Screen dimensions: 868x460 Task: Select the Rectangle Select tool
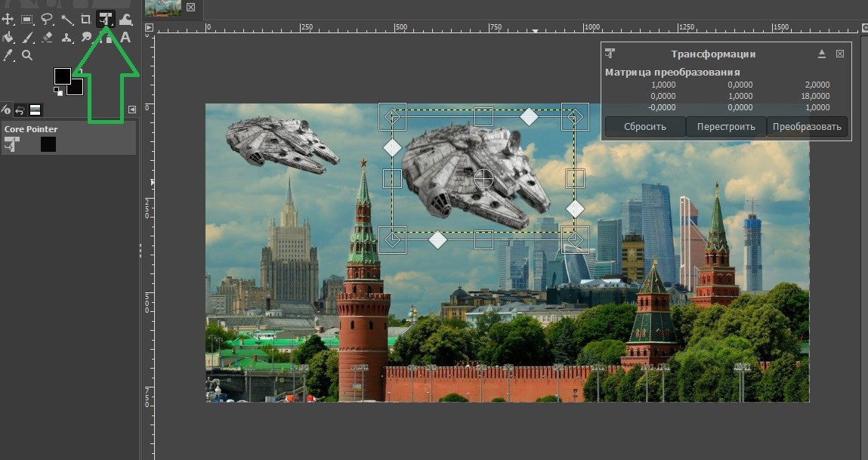point(27,19)
